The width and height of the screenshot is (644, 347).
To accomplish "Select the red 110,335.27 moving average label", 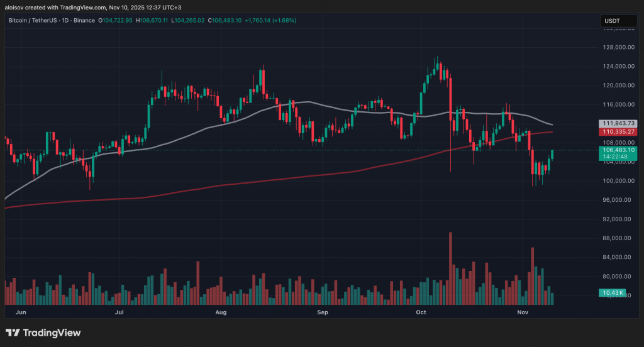I will click(x=619, y=133).
